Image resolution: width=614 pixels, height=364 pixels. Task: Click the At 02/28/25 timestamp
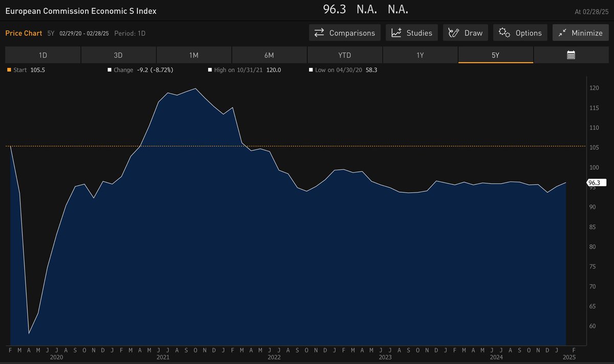pyautogui.click(x=591, y=11)
